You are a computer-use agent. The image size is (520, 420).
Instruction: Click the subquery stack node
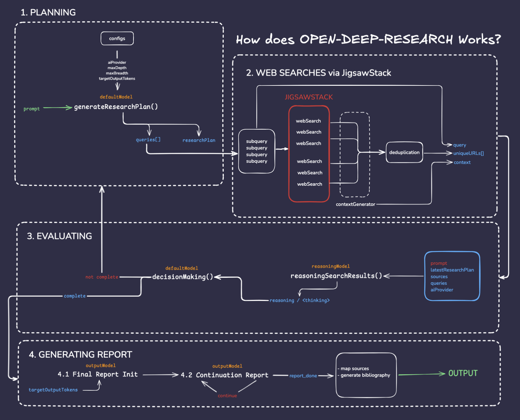(x=257, y=151)
